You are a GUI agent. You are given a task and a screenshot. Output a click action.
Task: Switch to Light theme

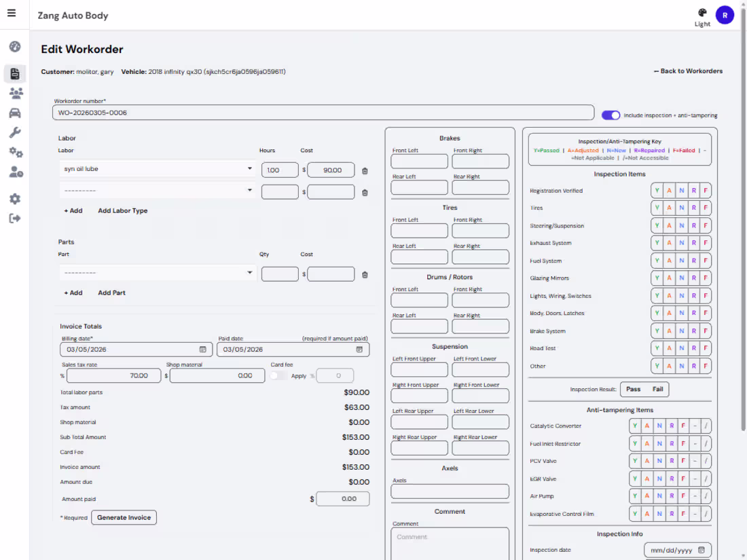[x=702, y=16]
